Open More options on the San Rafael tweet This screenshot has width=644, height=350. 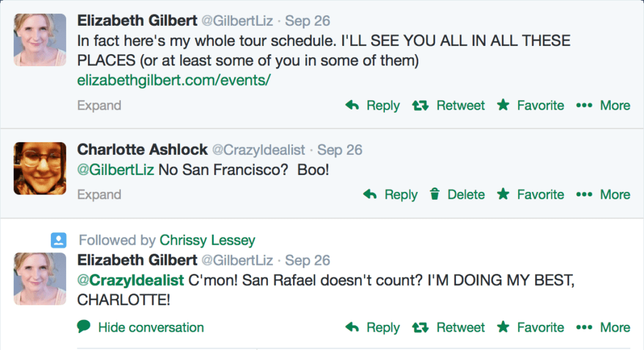point(603,327)
